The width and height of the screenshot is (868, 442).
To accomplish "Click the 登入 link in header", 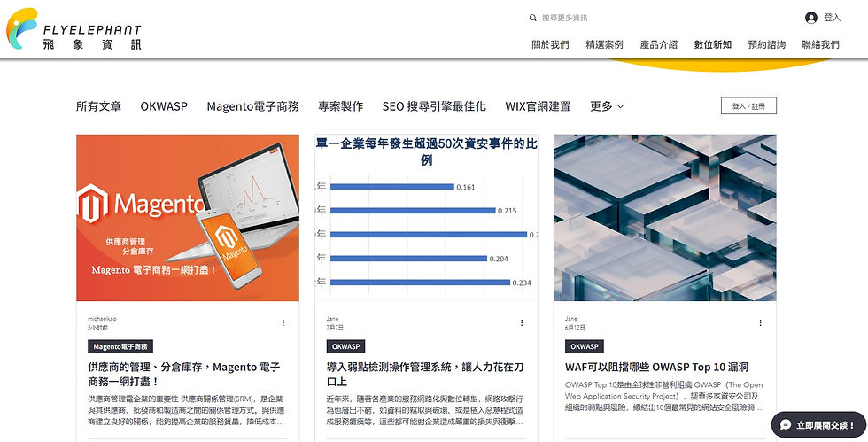I will click(832, 18).
